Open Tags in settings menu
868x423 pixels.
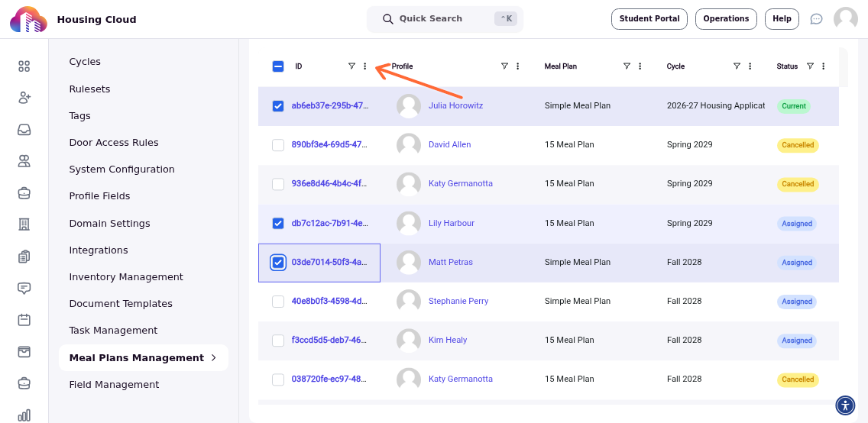(79, 115)
